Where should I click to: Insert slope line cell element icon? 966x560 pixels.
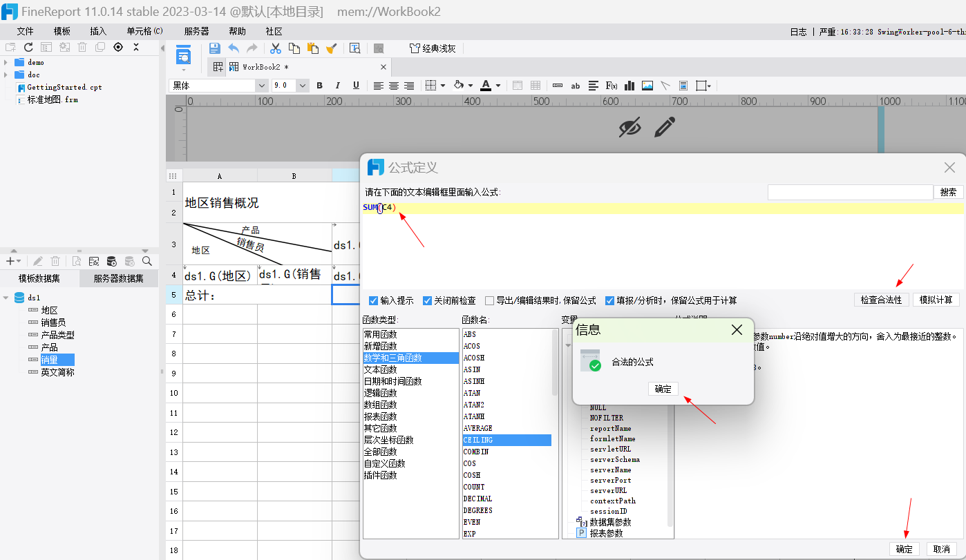point(665,86)
